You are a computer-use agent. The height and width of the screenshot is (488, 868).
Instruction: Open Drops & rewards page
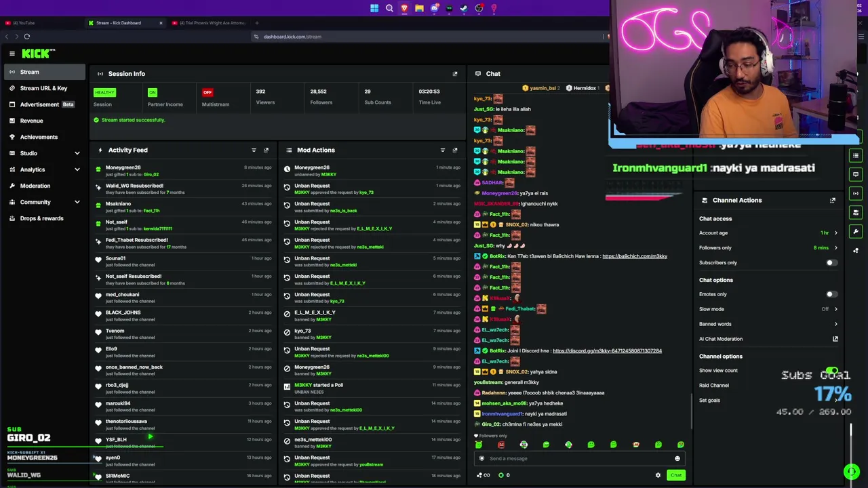tap(44, 218)
